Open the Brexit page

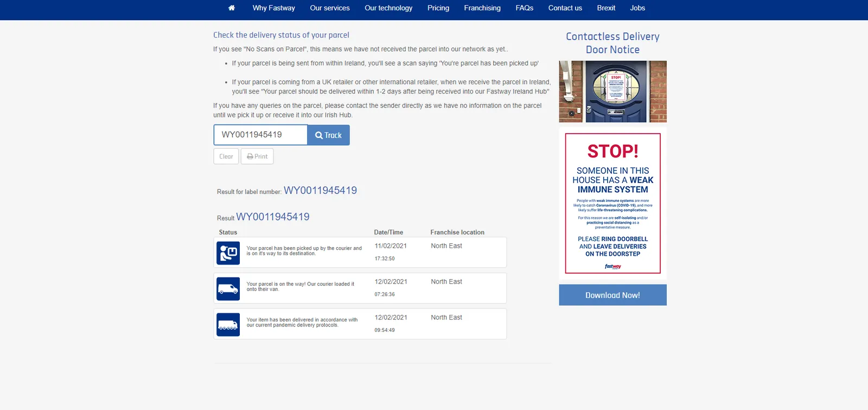(606, 8)
